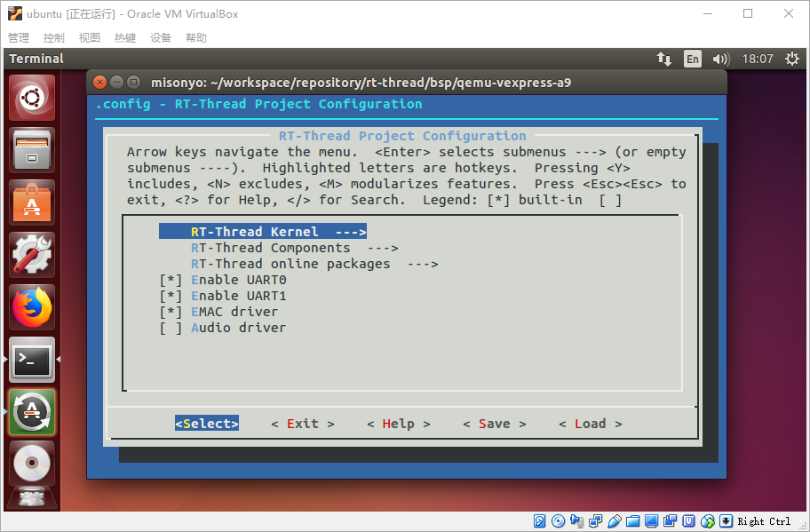Click the network connection arrows indicator

(664, 59)
